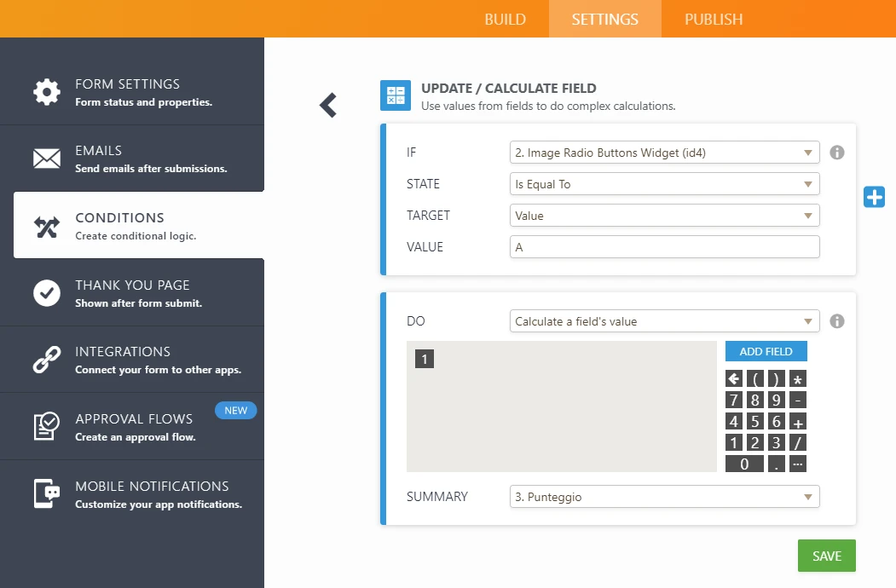
Task: Click the blue plus icon to add condition
Action: pyautogui.click(x=874, y=197)
